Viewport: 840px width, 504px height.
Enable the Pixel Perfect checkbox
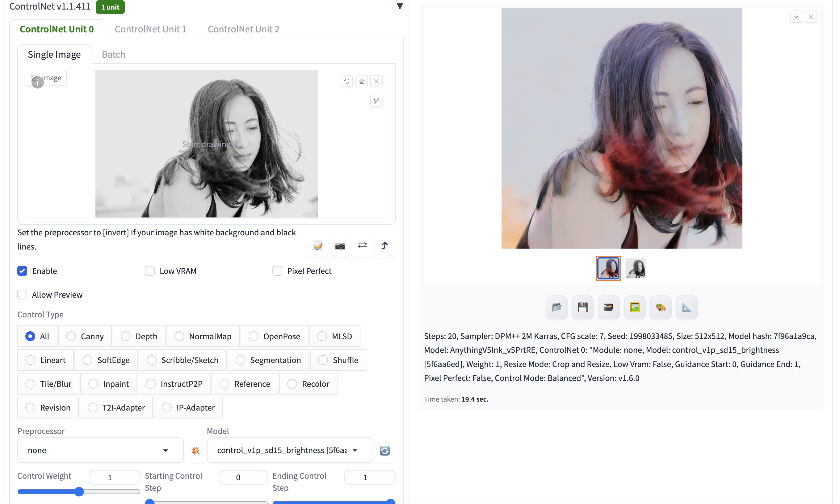point(277,271)
